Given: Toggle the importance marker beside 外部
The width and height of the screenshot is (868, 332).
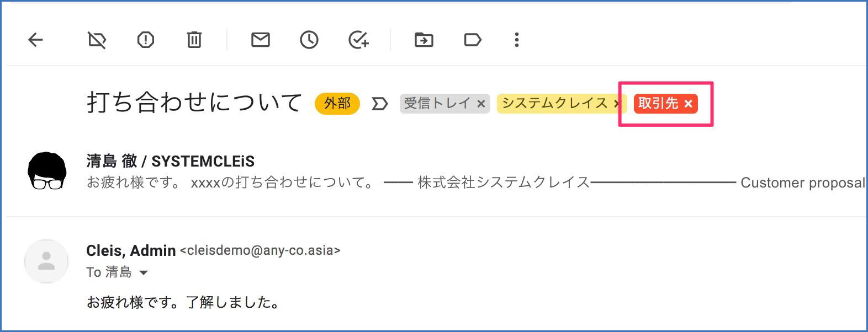Looking at the screenshot, I should tap(379, 104).
